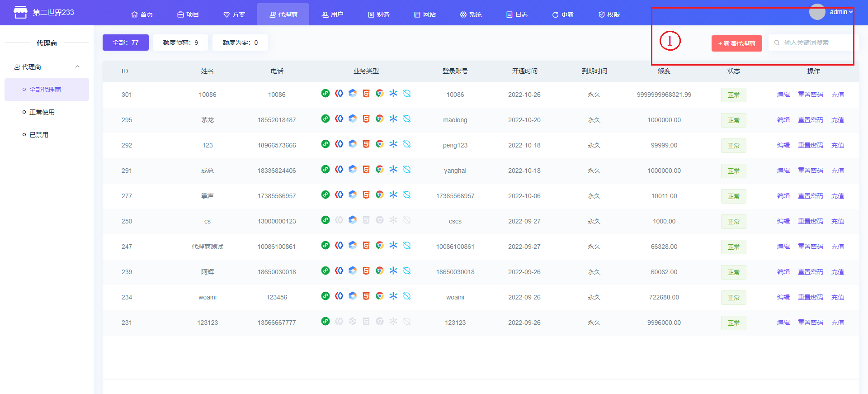Click the HTML5 icon in row 239

[366, 271]
